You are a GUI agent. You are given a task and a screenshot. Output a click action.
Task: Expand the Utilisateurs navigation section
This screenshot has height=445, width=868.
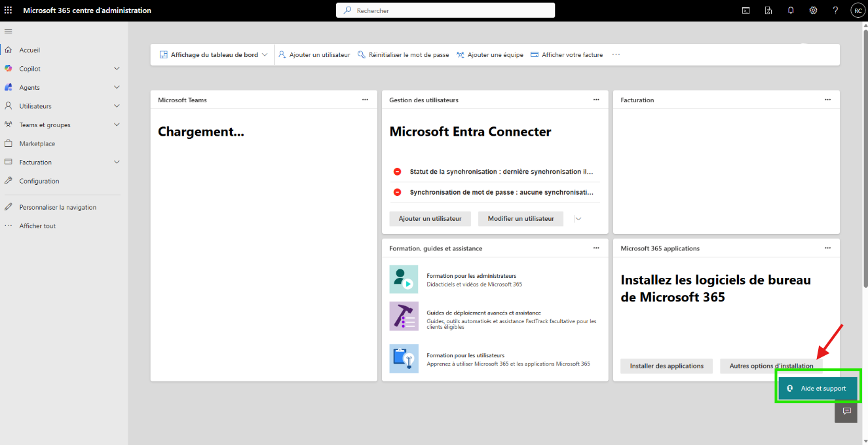pyautogui.click(x=117, y=106)
